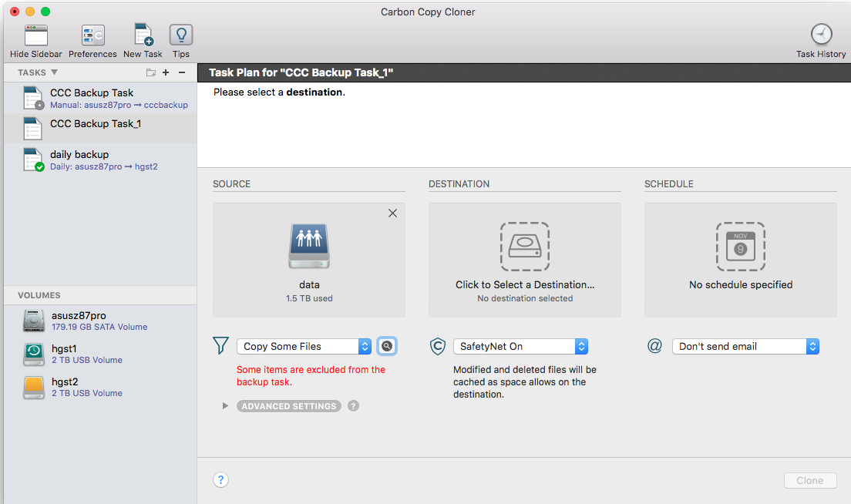Open help next to Advanced Settings

point(353,406)
